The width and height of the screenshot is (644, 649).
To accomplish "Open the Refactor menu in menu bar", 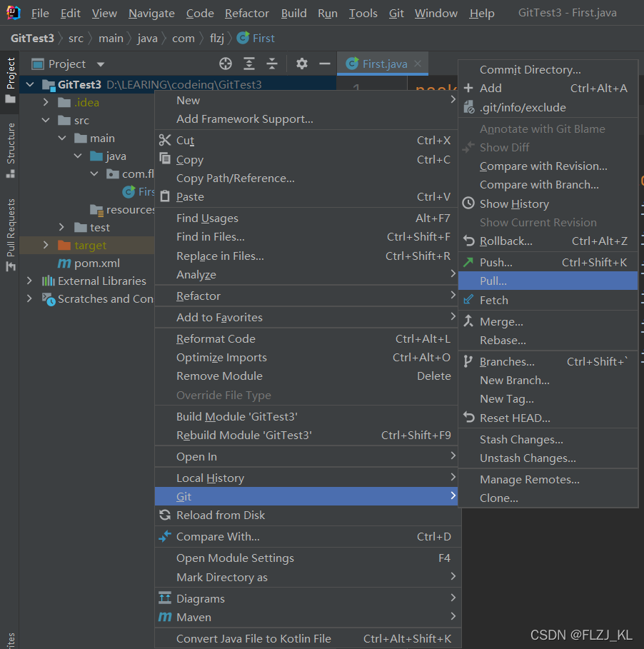I will 246,14.
